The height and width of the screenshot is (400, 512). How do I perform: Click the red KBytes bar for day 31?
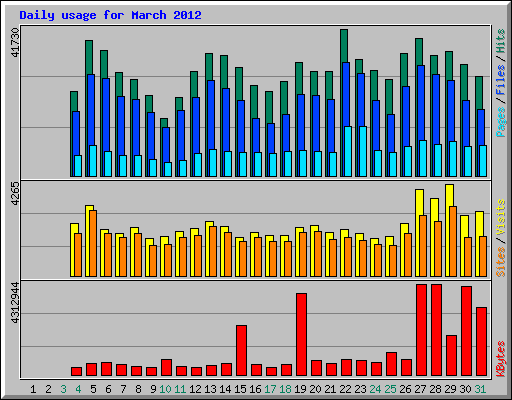[482, 342]
